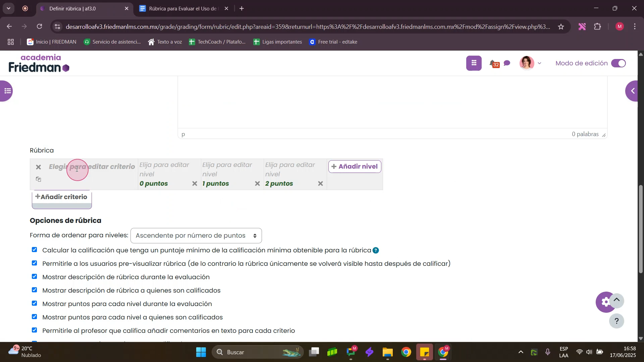Screen dimensions: 644x362
Task: Remove the 2 puntos level
Action: click(320, 184)
